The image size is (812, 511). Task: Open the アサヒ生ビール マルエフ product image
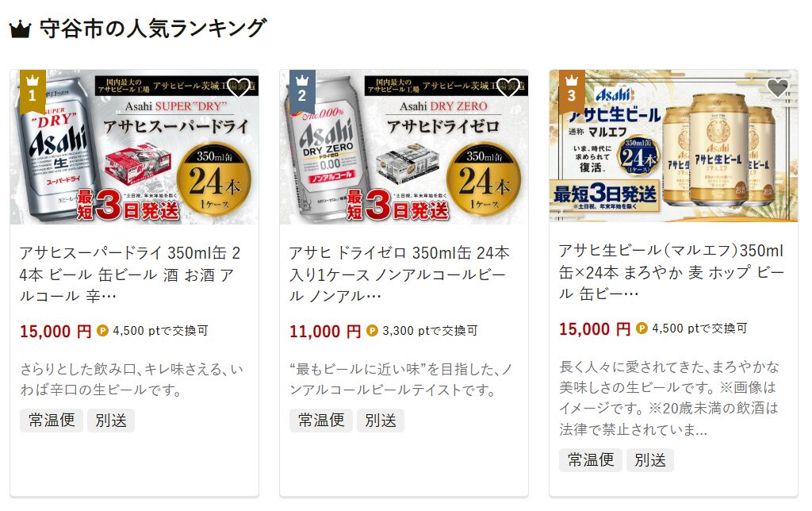point(673,146)
